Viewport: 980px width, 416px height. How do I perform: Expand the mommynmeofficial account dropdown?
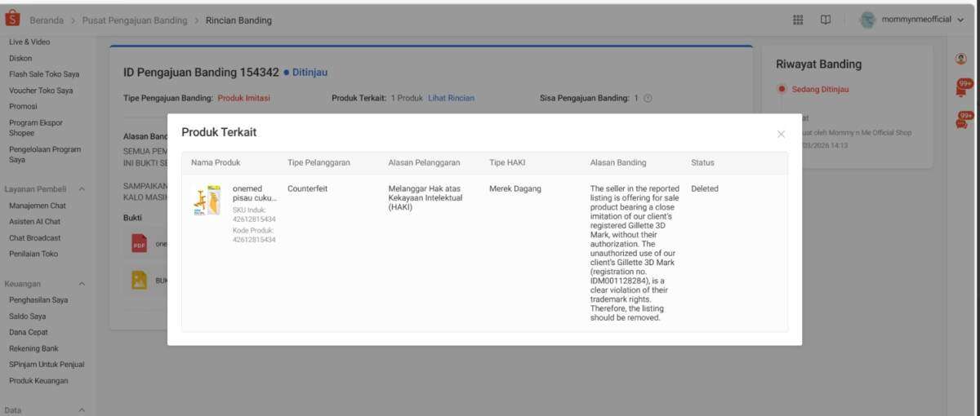coord(960,20)
